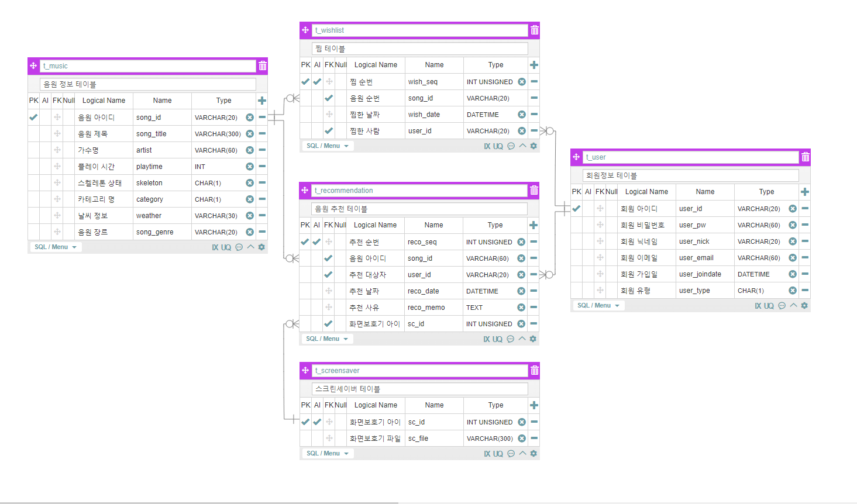This screenshot has width=857, height=504.
Task: Select the reco_date column name
Action: 433,291
